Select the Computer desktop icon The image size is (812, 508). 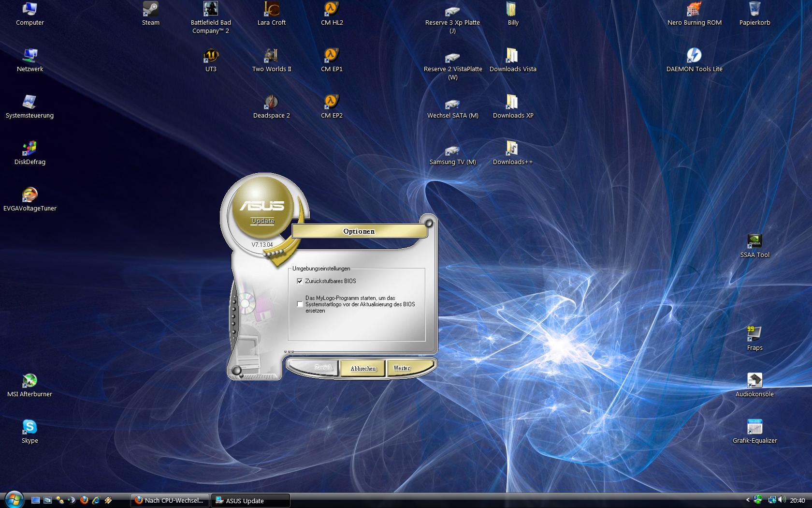[x=30, y=14]
